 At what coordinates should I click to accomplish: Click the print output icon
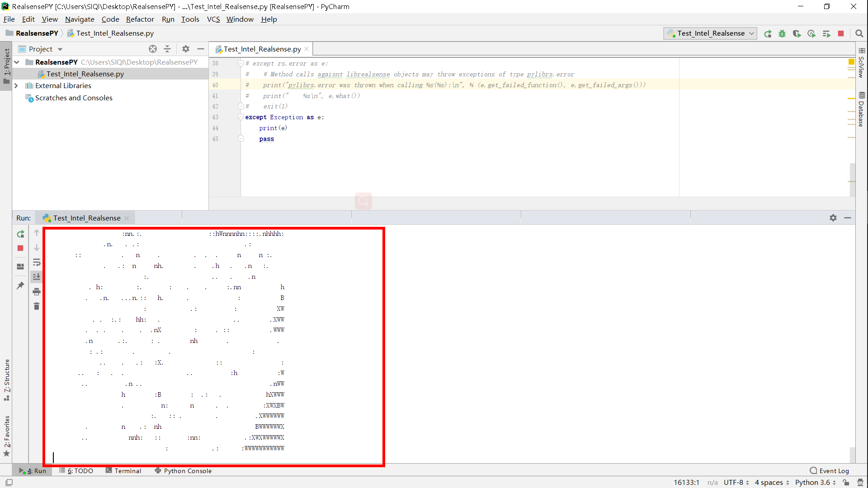click(x=37, y=292)
